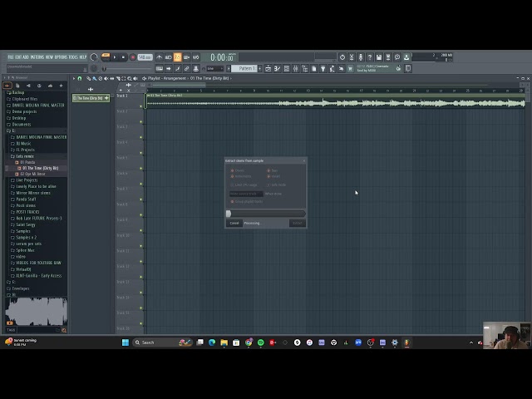Click the tempo BPM display

(x=145, y=57)
